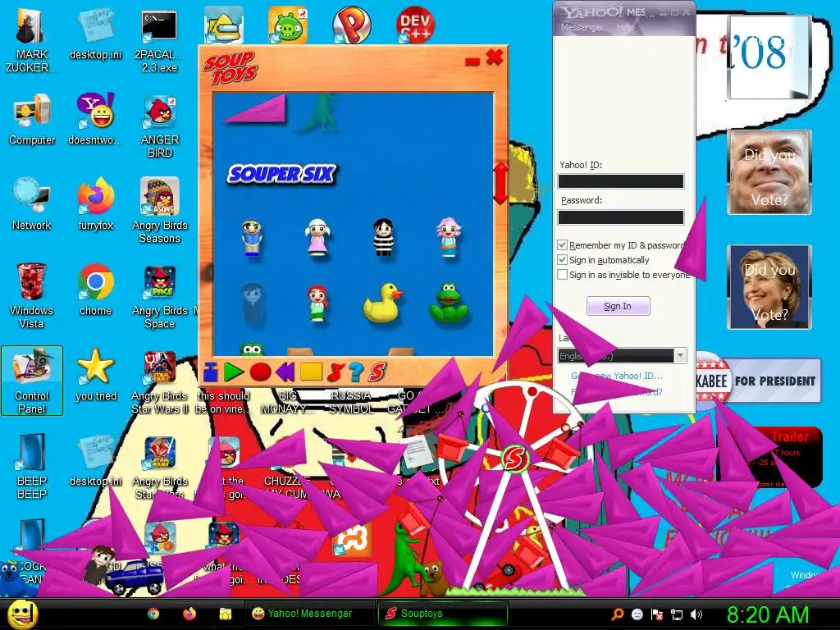
Task: Pick the blue-hooded doll toy
Action: point(251,237)
